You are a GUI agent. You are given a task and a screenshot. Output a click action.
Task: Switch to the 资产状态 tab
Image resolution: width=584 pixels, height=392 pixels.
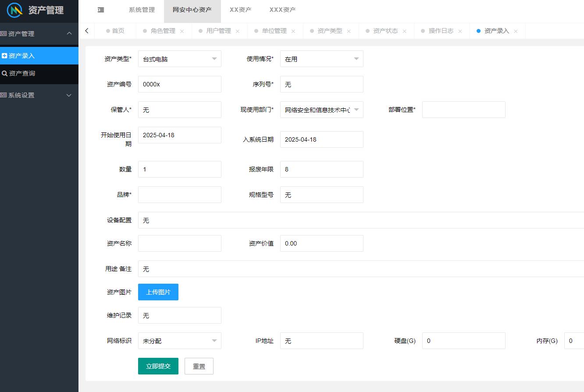click(385, 31)
